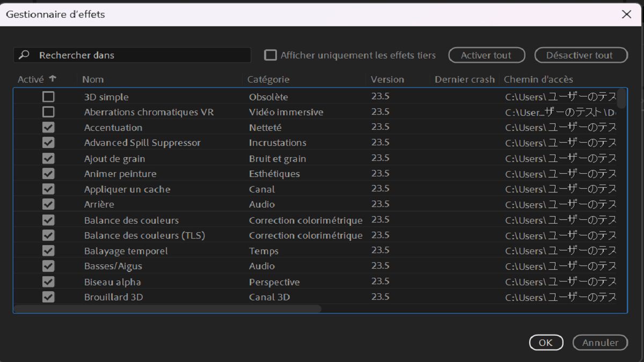Click the Dernier crash column header
Screen dimensions: 644x362
point(464,79)
